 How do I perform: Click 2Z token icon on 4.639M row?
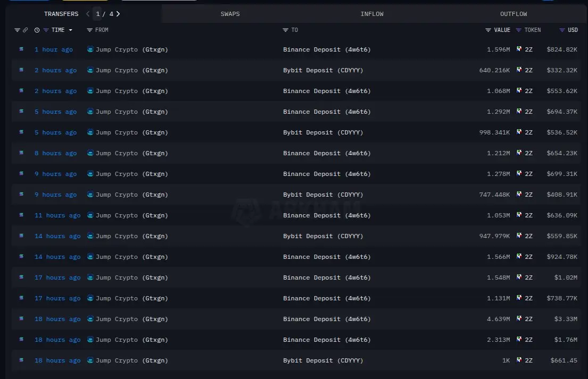pyautogui.click(x=519, y=318)
